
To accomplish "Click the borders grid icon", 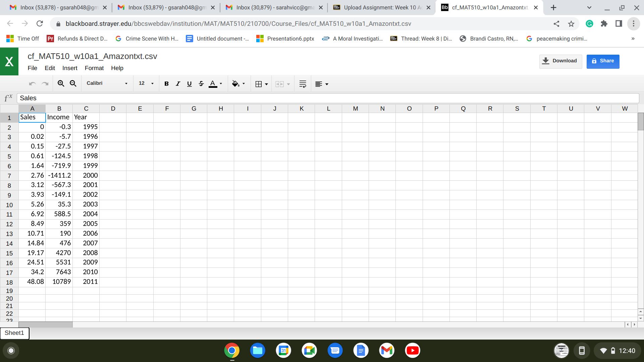I will 258,84.
